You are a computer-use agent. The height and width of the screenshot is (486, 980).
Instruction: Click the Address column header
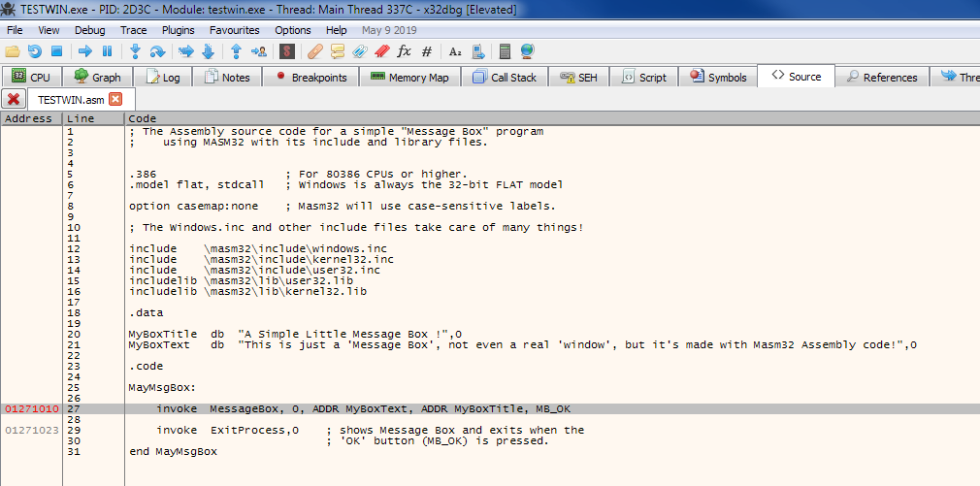pyautogui.click(x=31, y=118)
